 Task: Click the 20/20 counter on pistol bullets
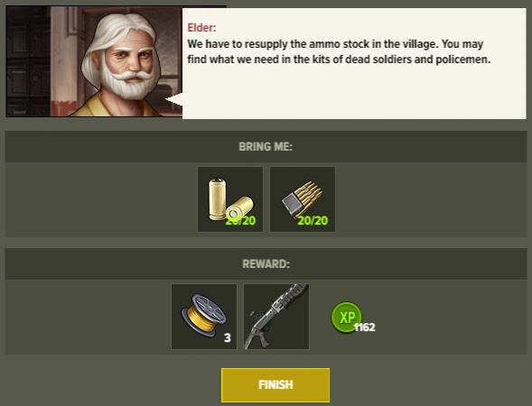(x=240, y=221)
